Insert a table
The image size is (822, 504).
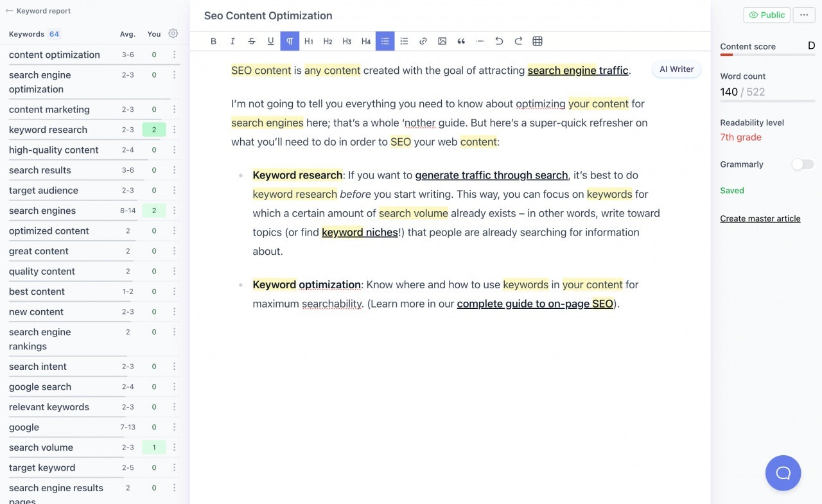click(x=538, y=41)
